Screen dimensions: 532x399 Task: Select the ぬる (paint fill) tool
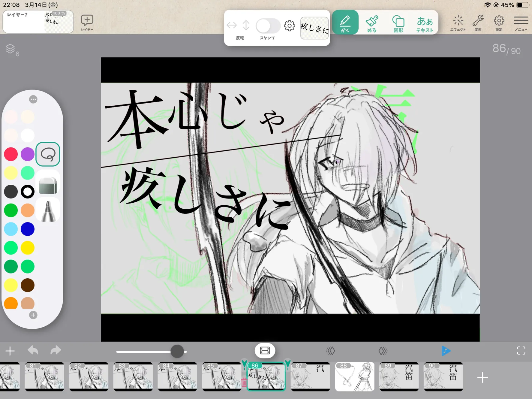pyautogui.click(x=372, y=23)
